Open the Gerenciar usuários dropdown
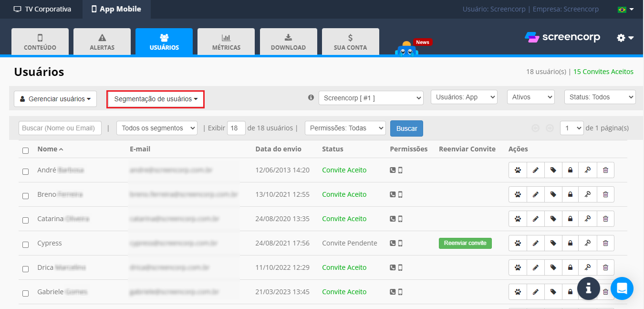 (x=55, y=99)
